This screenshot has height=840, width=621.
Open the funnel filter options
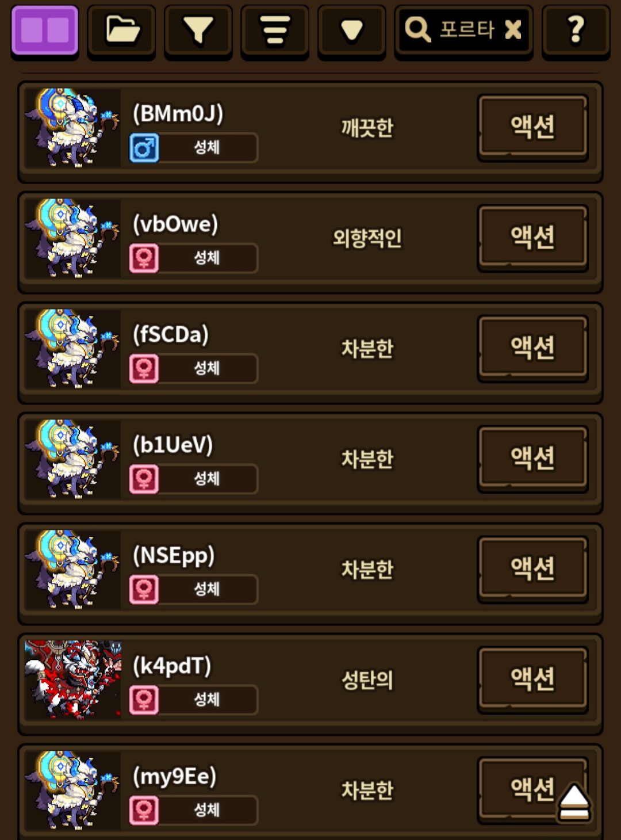tap(198, 30)
